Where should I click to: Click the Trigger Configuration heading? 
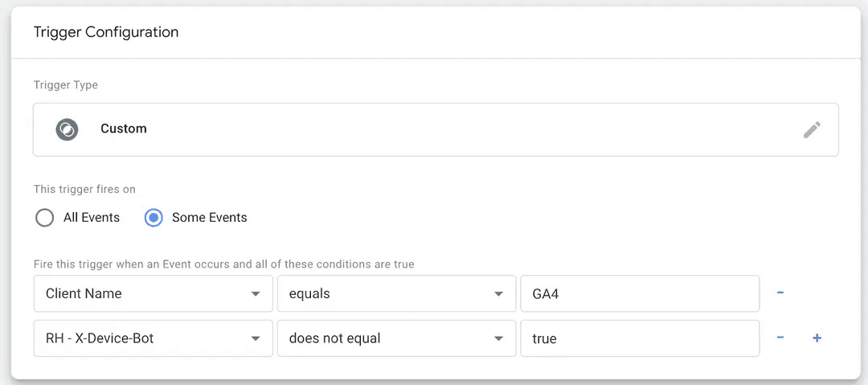point(106,32)
